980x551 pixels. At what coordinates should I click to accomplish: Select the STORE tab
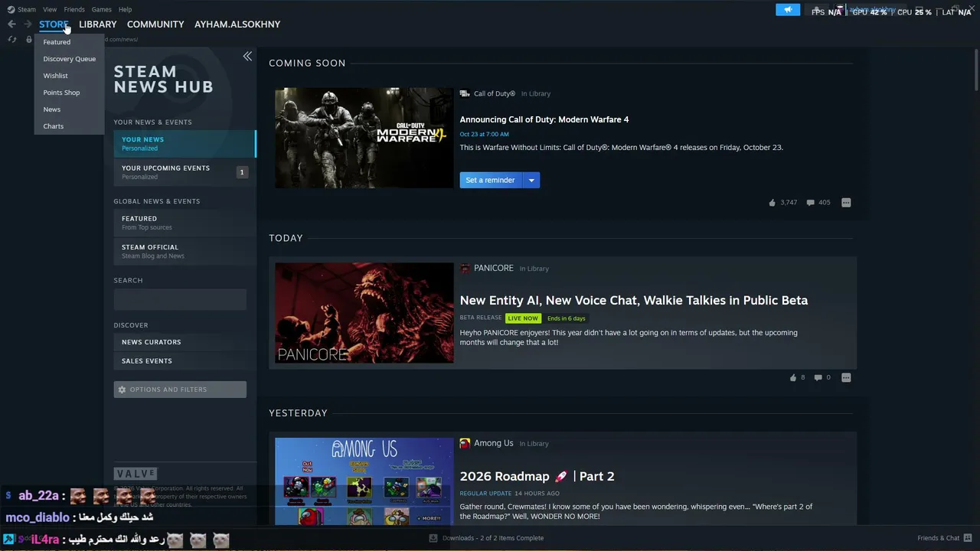point(54,24)
